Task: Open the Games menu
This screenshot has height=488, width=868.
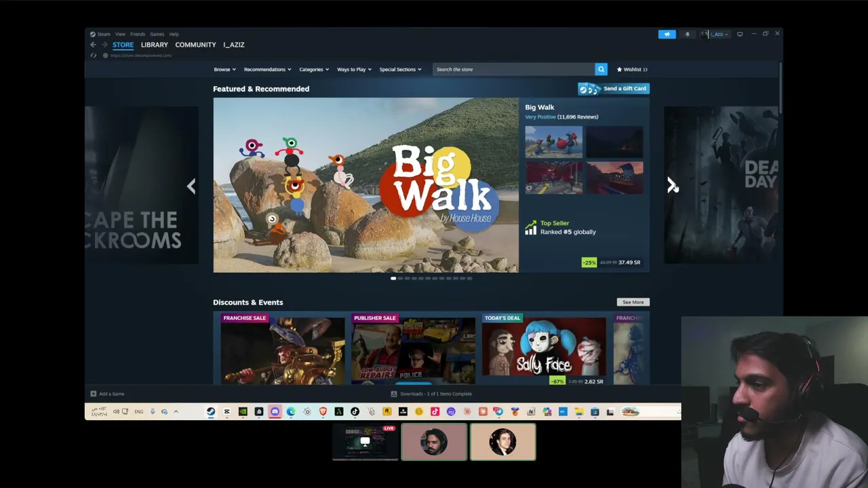Action: pyautogui.click(x=157, y=34)
